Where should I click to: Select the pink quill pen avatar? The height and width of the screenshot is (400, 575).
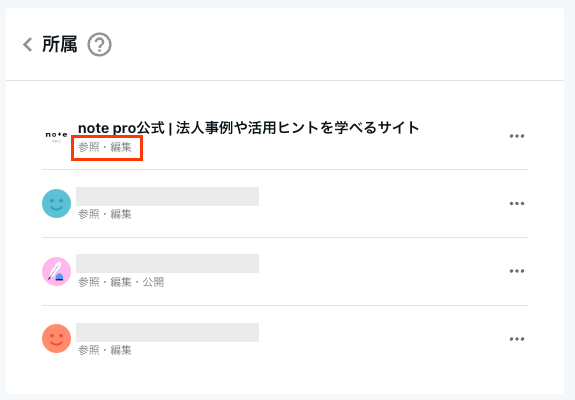pyautogui.click(x=56, y=271)
